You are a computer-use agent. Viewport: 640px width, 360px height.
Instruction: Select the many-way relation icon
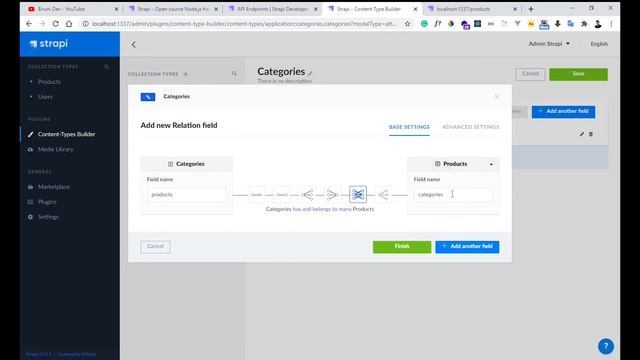pos(383,195)
